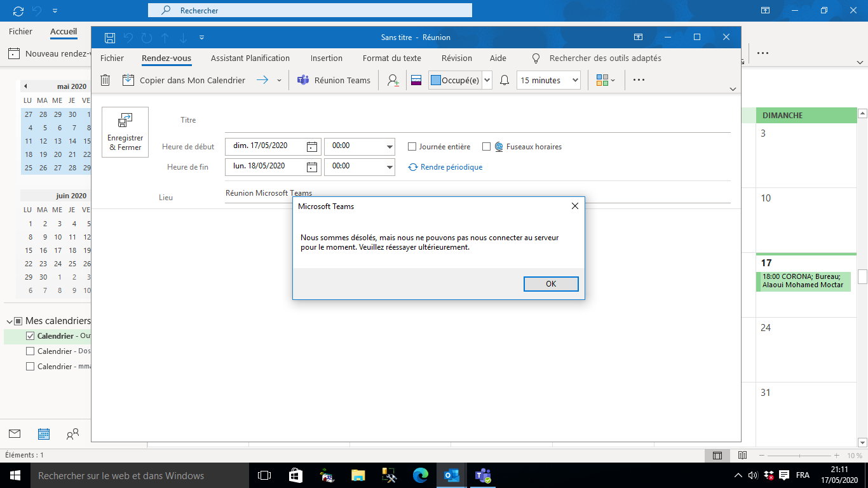
Task: Click the Enregistrer & Fermer button
Action: 125,132
